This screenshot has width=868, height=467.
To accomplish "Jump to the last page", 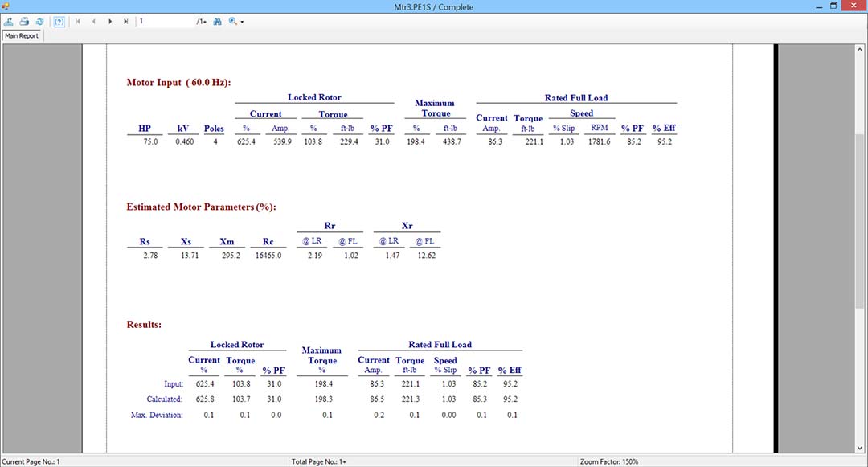I will coord(126,22).
